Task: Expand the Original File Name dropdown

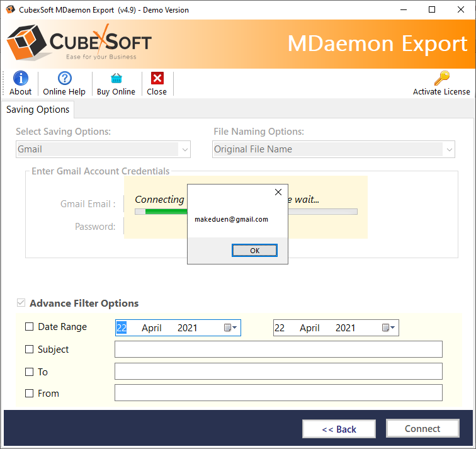Action: click(449, 149)
